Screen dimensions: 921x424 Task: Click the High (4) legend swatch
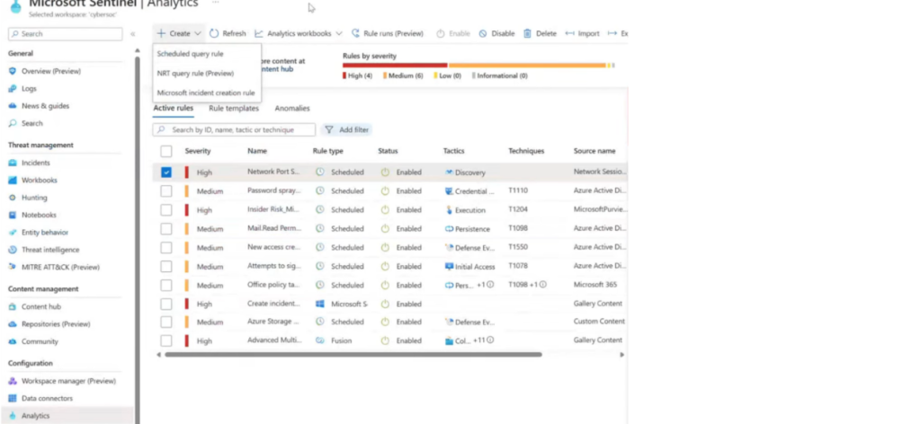click(x=344, y=76)
